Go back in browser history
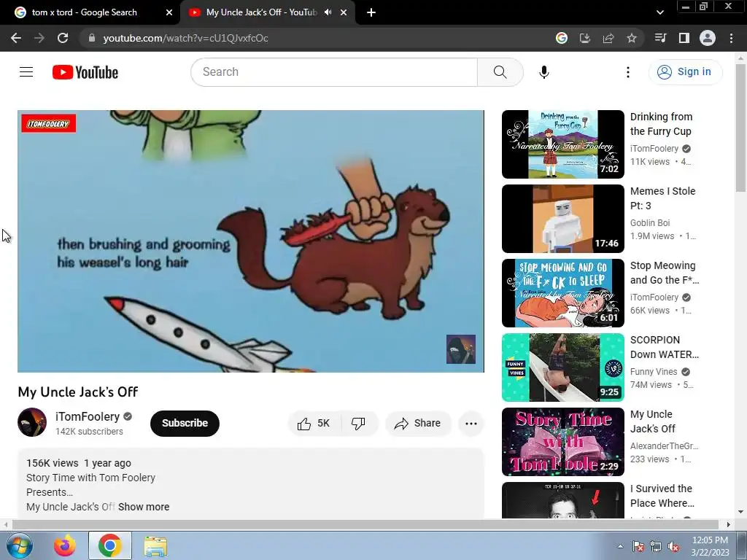Image resolution: width=747 pixels, height=560 pixels. point(16,38)
